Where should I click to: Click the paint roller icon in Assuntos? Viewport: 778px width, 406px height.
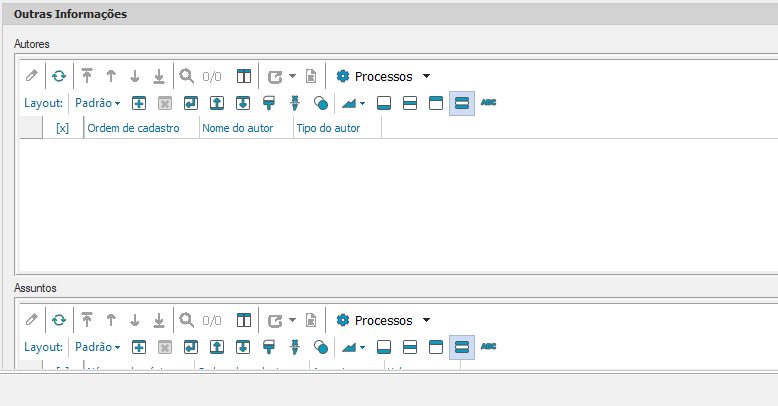[269, 347]
